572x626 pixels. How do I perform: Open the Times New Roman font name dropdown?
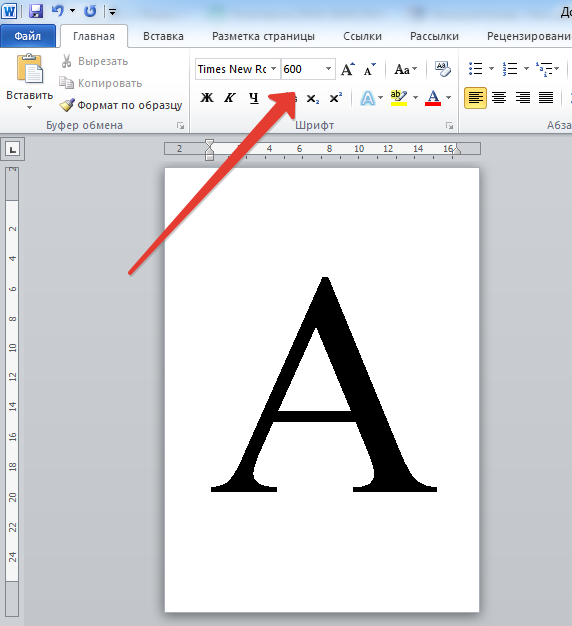click(x=273, y=69)
